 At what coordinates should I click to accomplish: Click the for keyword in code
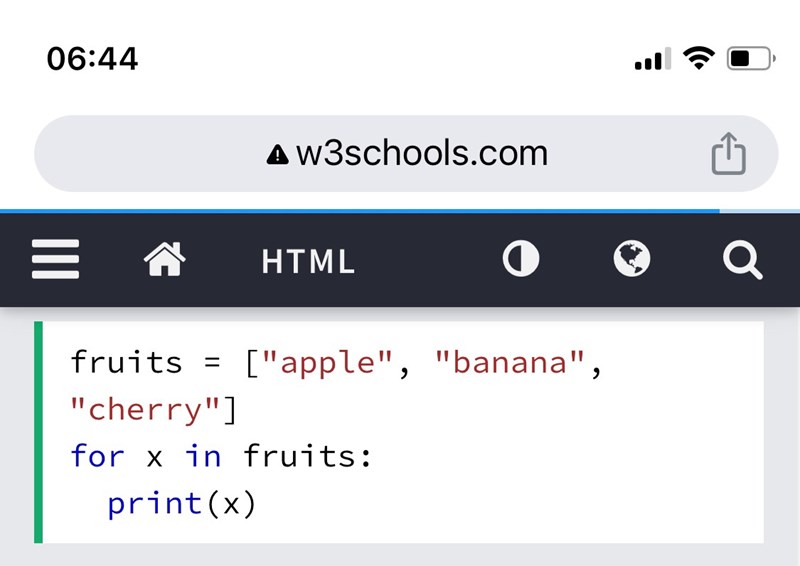tap(98, 456)
